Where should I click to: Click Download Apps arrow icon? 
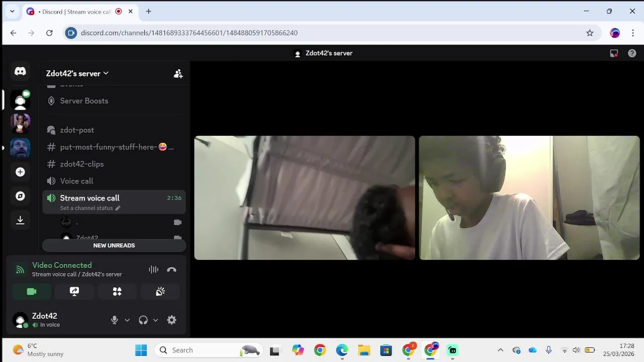click(20, 220)
